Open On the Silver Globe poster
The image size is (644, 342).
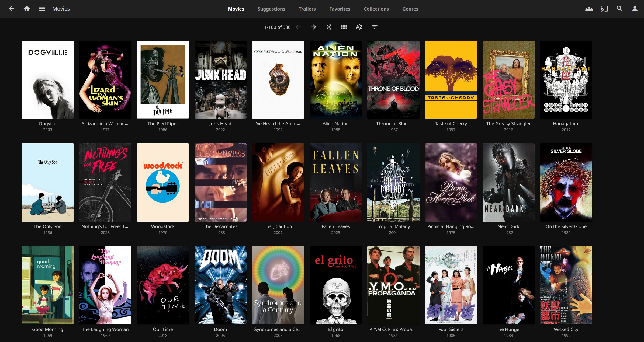[566, 182]
